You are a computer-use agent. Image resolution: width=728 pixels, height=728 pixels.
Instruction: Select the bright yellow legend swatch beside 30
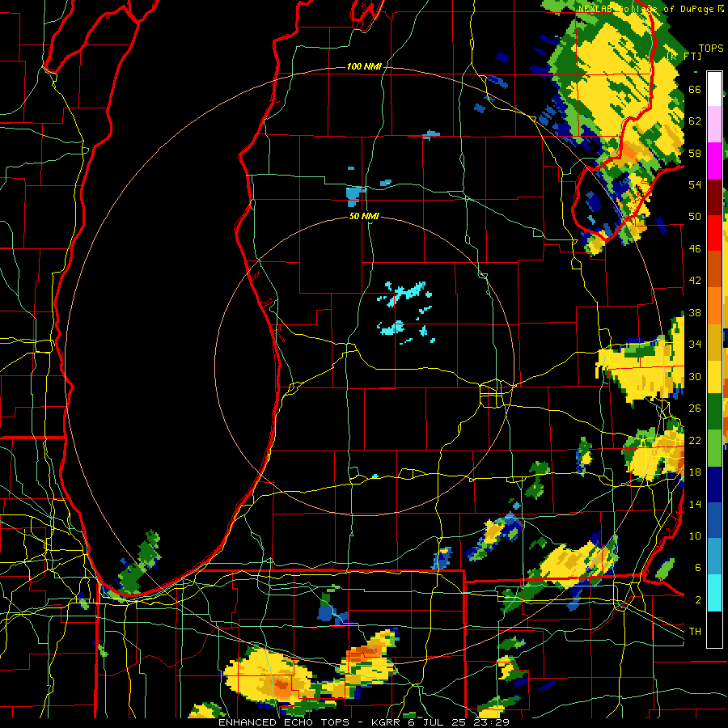tap(714, 377)
